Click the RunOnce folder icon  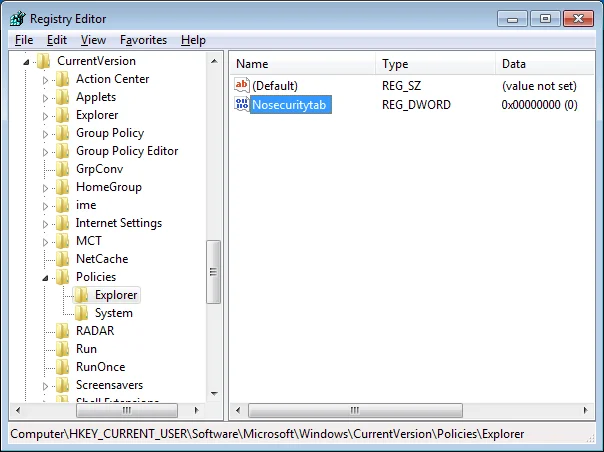62,367
